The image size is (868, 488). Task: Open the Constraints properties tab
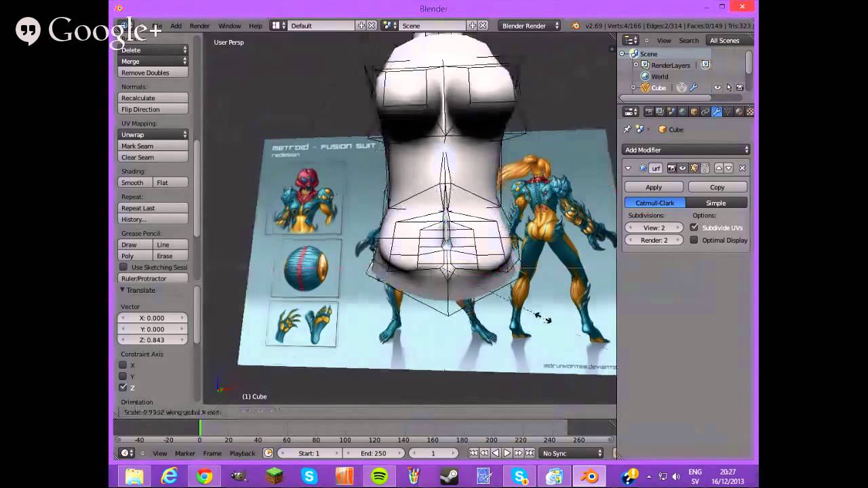click(x=705, y=112)
